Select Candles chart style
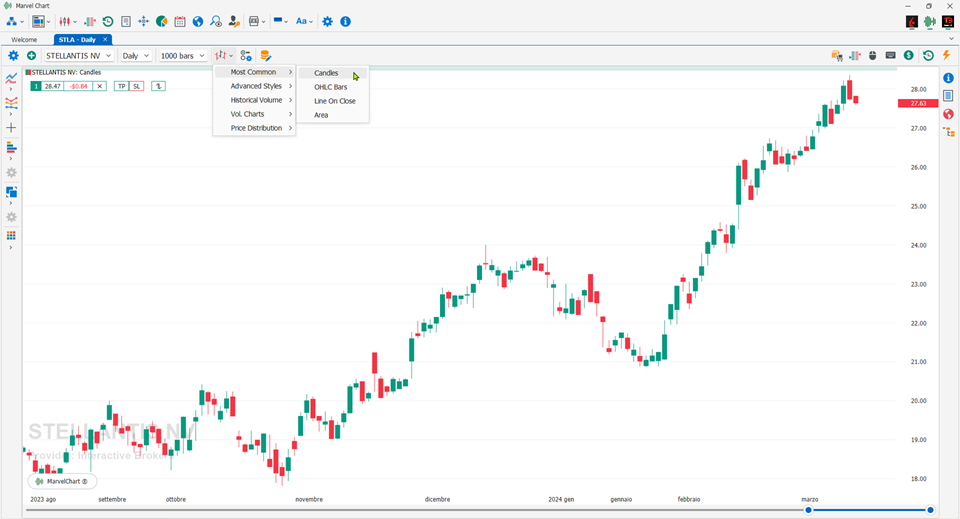Image resolution: width=960 pixels, height=519 pixels. point(333,73)
